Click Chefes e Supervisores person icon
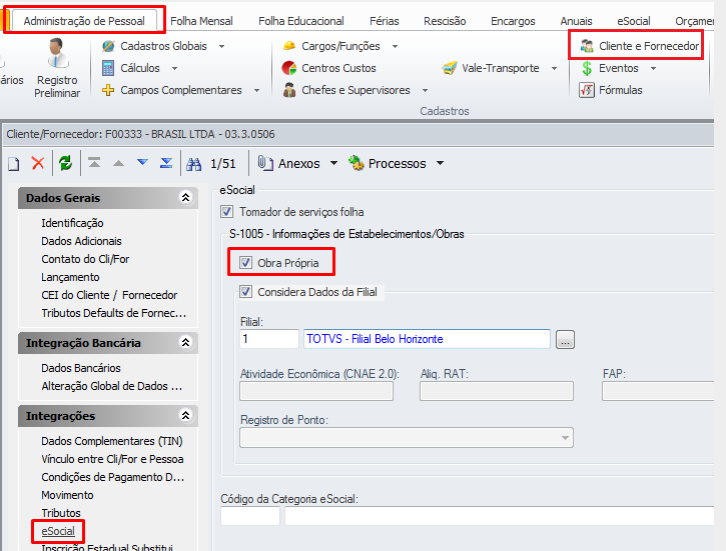Image resolution: width=726 pixels, height=551 pixels. point(289,90)
